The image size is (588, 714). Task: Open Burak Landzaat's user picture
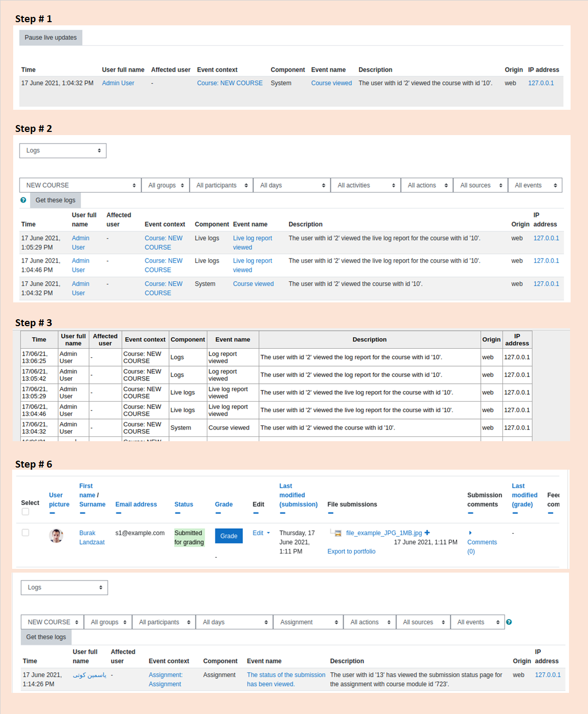point(56,536)
